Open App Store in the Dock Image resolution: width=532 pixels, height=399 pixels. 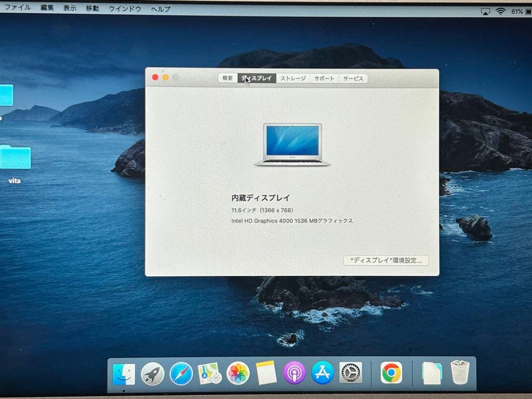[322, 372]
